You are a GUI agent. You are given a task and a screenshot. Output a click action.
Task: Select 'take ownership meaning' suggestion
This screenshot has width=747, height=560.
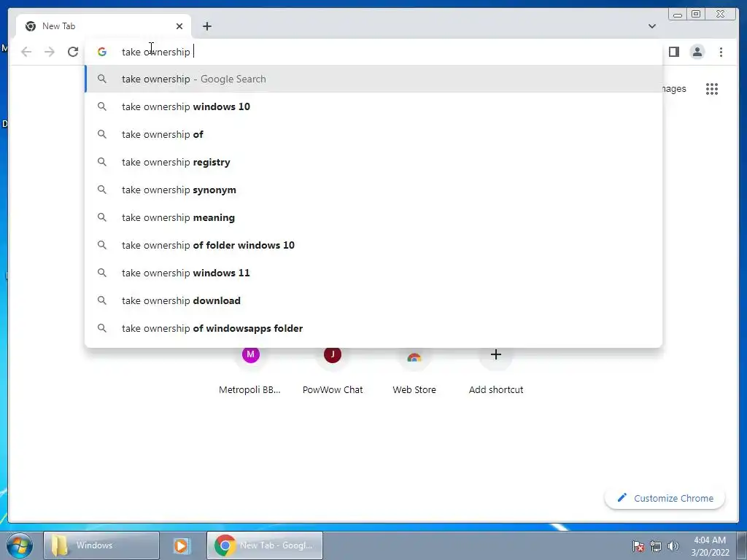tap(373, 217)
